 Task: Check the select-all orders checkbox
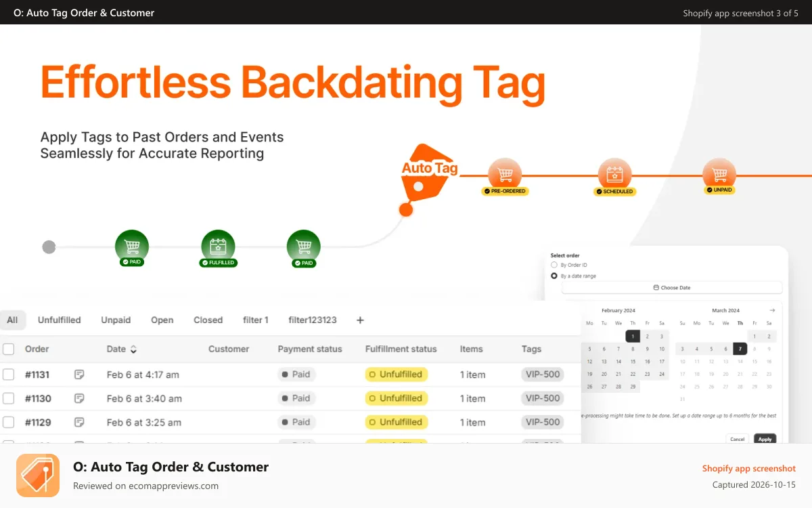coord(8,350)
